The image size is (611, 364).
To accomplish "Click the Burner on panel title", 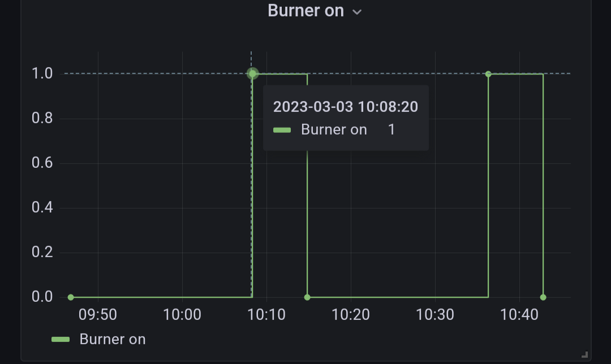I will tap(305, 11).
